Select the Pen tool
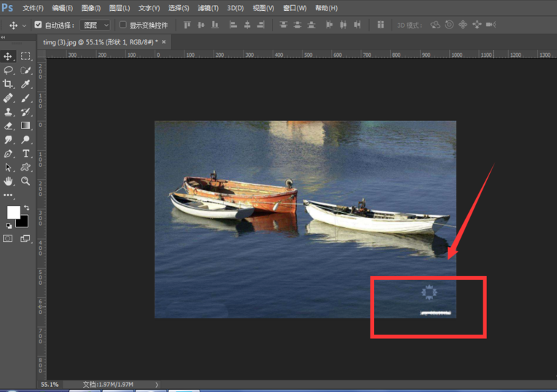The width and height of the screenshot is (557, 392). (8, 154)
